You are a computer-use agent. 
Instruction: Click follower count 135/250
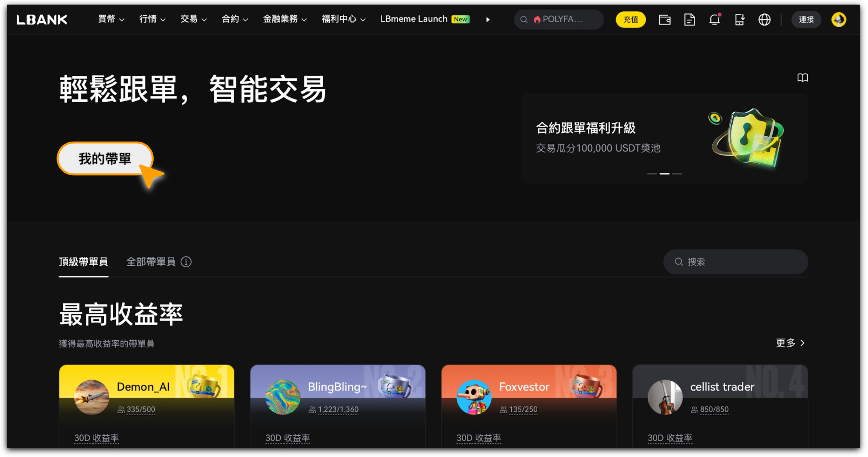point(523,410)
